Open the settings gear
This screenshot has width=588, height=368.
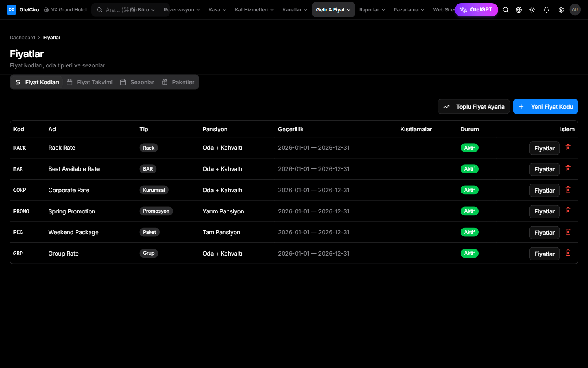tap(561, 10)
